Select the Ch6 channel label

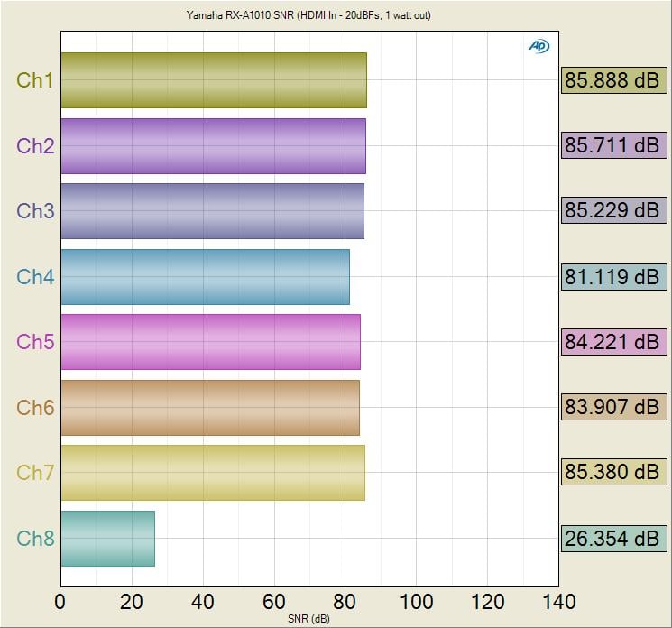point(35,408)
